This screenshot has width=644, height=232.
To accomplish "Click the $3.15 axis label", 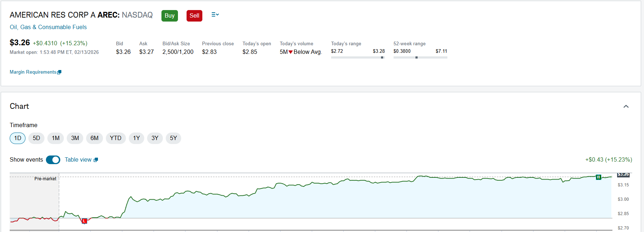I will pyautogui.click(x=623, y=185).
